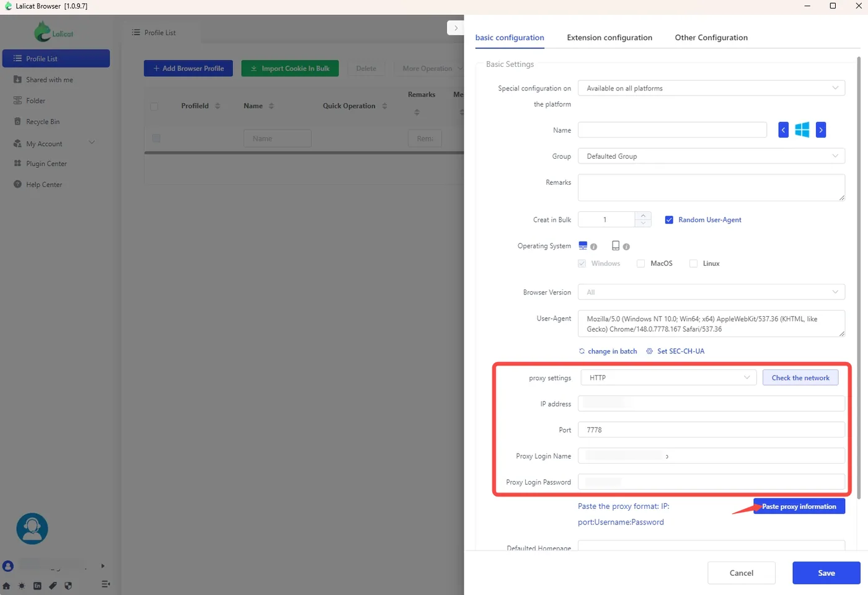Click Paste proxy information button

tap(799, 506)
